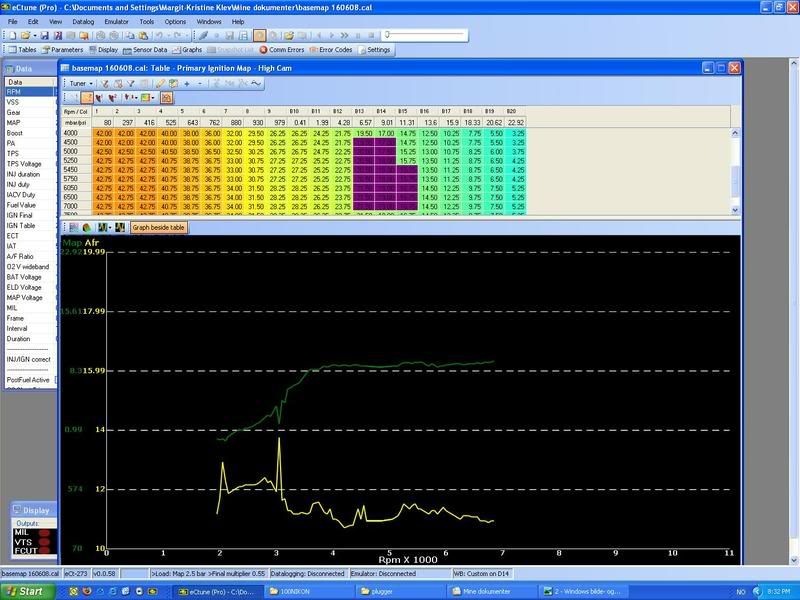Select the 4000 rpm row header in the table
800x600 pixels.
(77, 133)
